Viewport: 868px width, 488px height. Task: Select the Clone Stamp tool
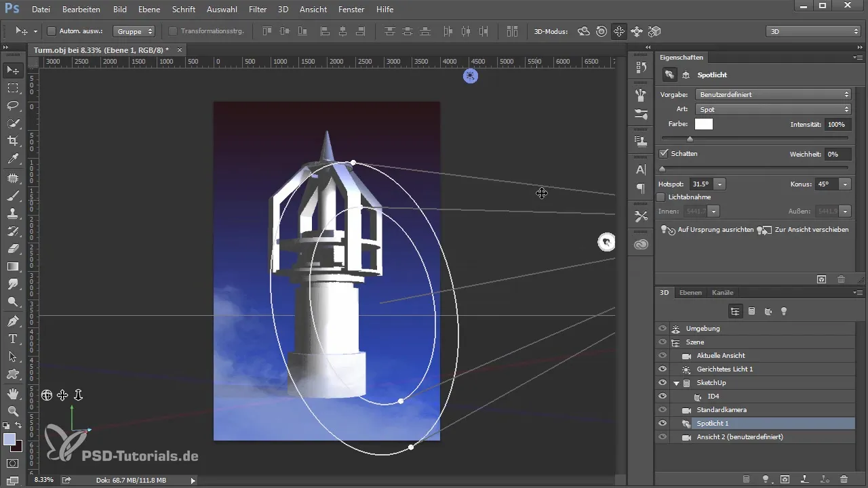coord(13,213)
